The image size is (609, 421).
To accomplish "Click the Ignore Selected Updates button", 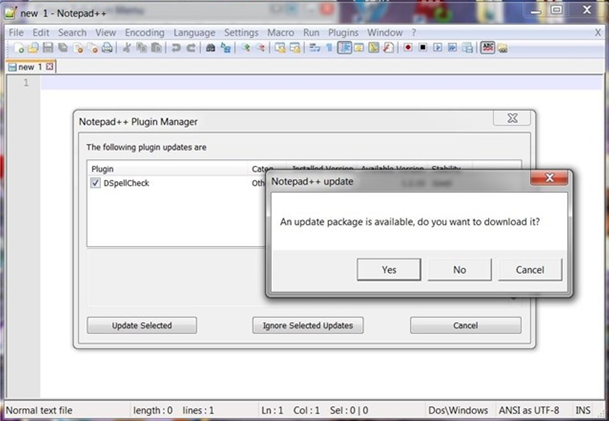I will (x=308, y=325).
